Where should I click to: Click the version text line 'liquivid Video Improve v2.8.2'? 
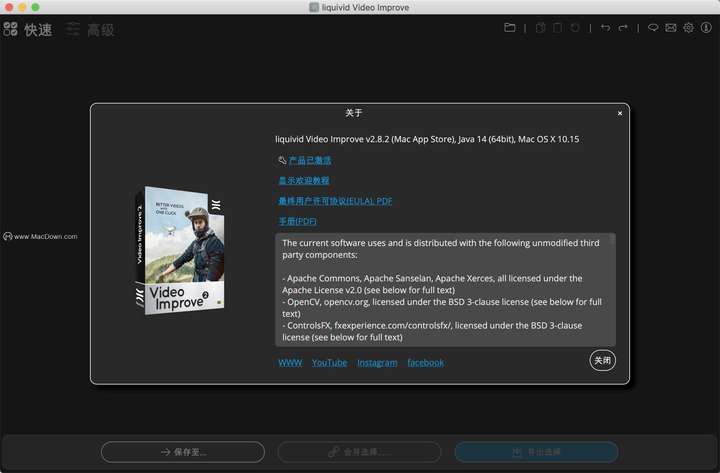[427, 139]
